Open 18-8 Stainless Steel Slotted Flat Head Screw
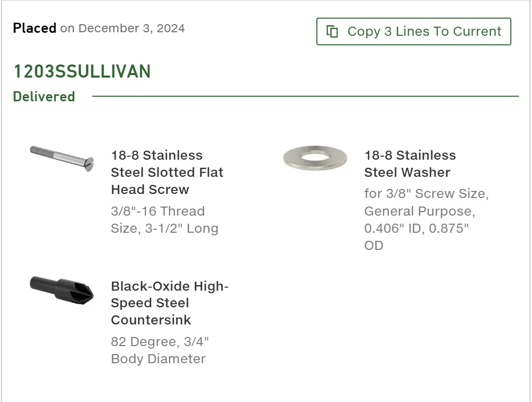Viewport: 532px width, 402px height. (167, 172)
